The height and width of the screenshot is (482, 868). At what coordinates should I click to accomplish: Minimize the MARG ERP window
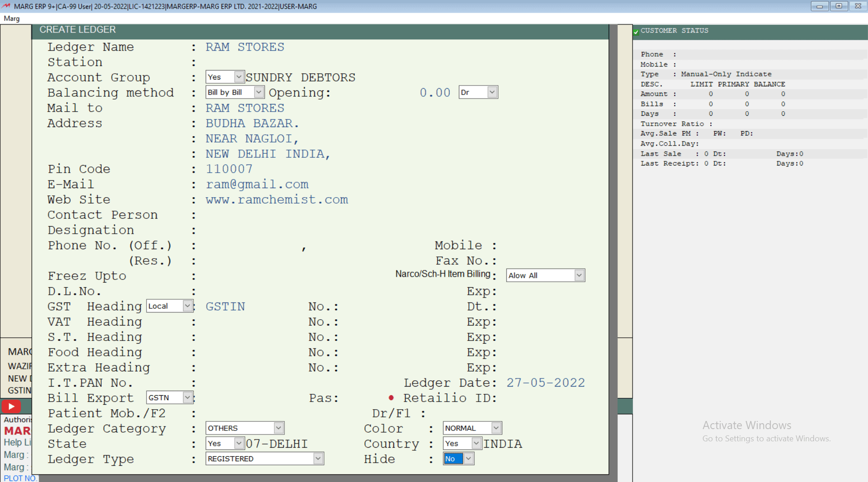click(819, 6)
